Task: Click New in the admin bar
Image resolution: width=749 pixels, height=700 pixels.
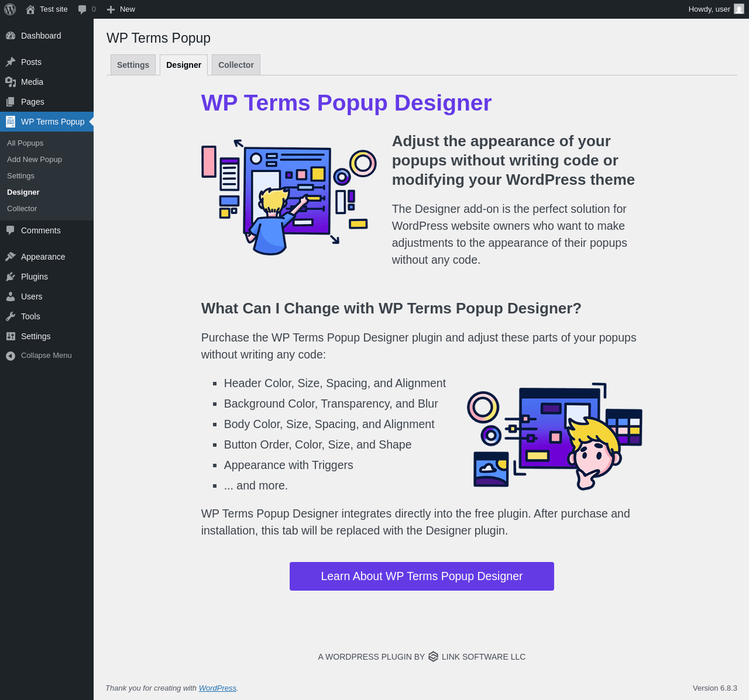Action: 128,9
